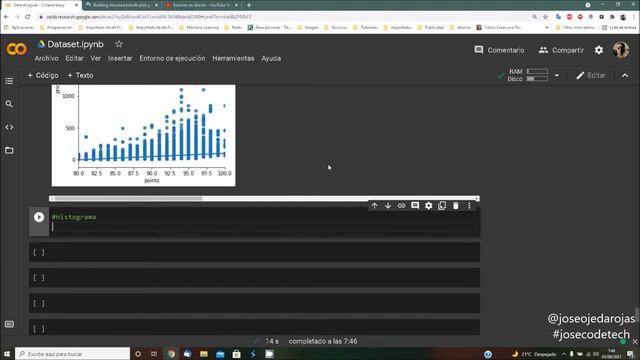Click the RAM usage bar
Image resolution: width=640 pixels, height=360 pixels.
(x=537, y=71)
